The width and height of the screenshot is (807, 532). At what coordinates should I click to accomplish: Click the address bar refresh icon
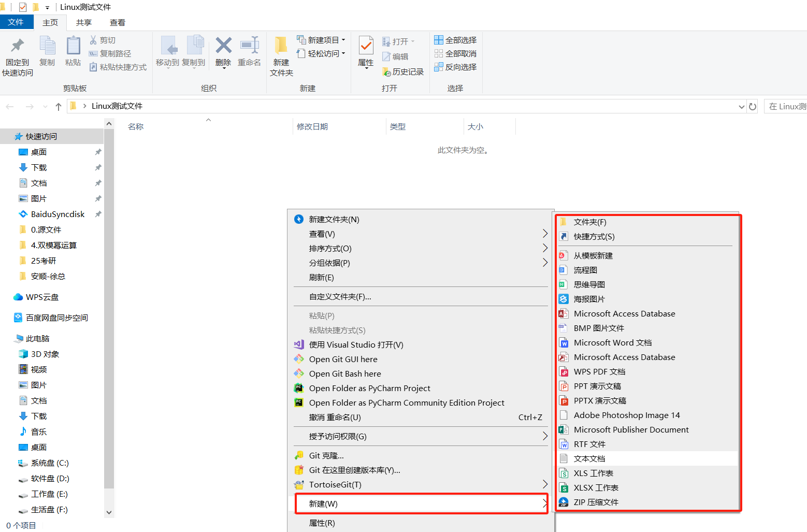[753, 106]
